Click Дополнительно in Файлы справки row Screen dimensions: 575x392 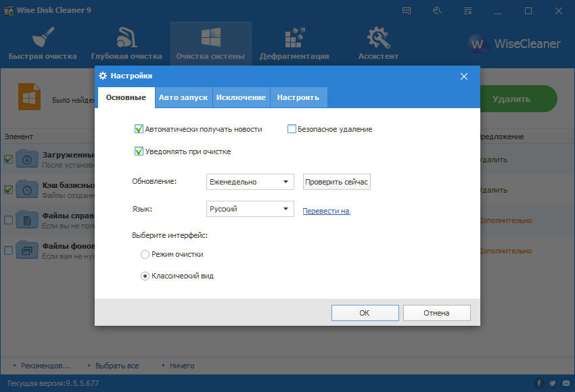click(x=506, y=220)
